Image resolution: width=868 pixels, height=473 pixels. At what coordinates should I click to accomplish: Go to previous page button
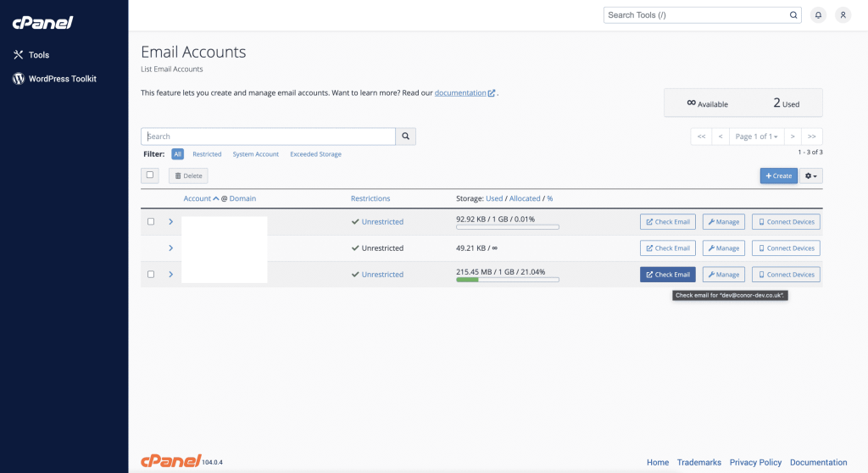tap(721, 136)
